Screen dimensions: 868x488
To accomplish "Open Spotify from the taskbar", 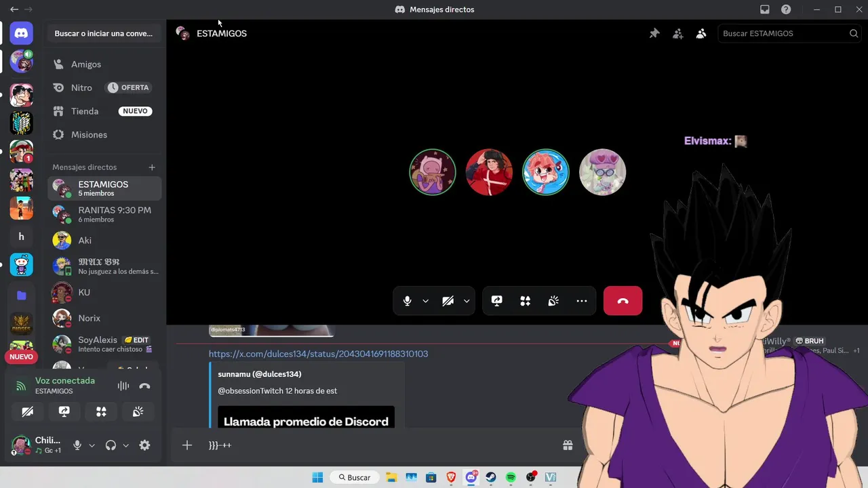I will click(x=511, y=477).
